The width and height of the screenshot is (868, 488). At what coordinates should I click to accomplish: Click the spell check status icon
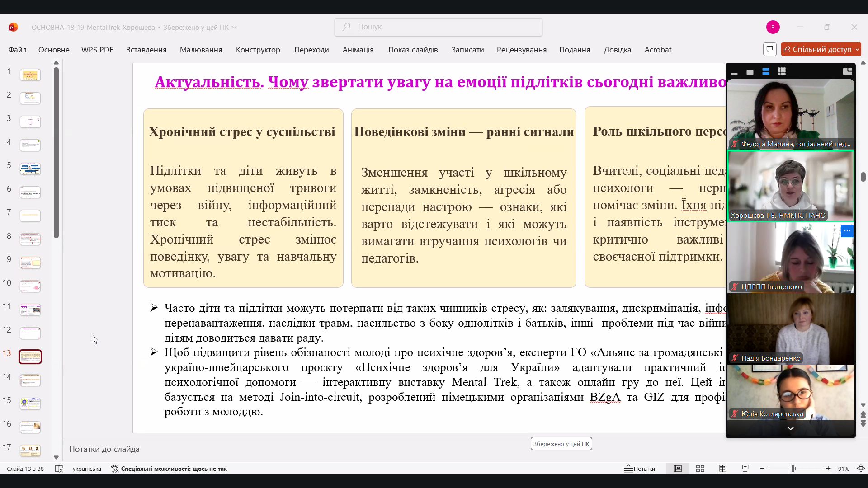59,469
